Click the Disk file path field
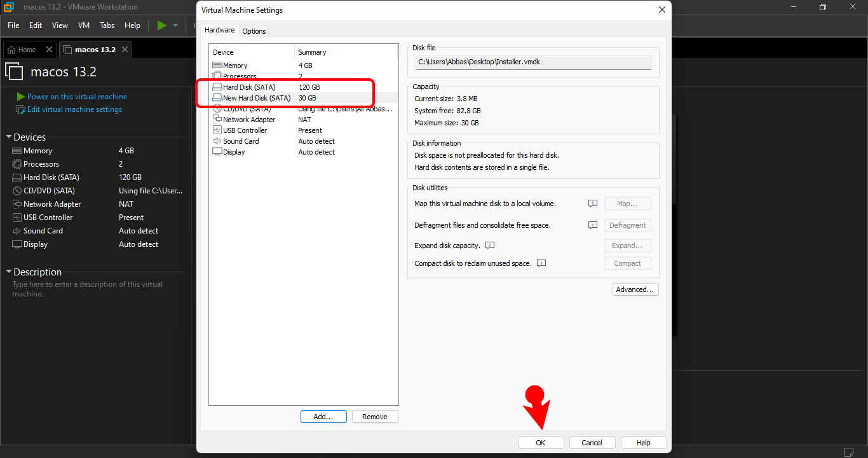The width and height of the screenshot is (868, 458). click(x=533, y=62)
